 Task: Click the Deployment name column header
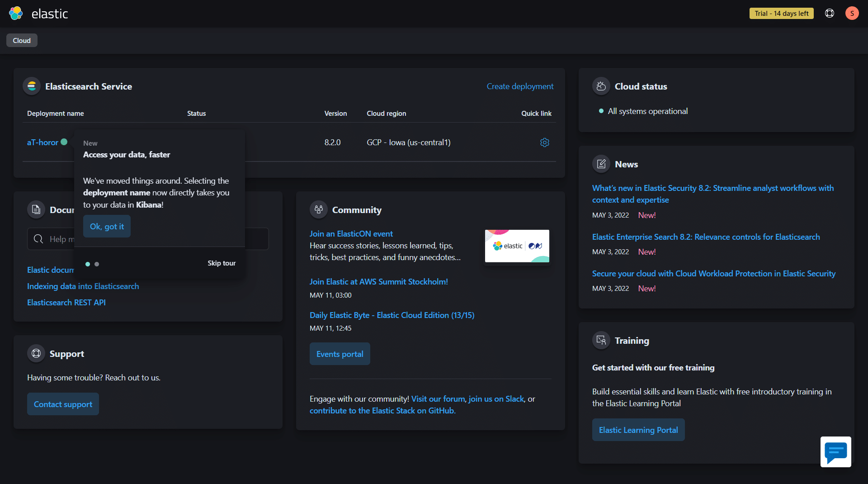56,114
